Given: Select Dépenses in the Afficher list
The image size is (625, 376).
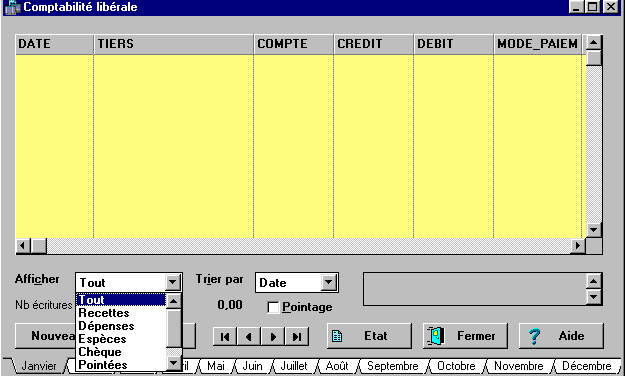Looking at the screenshot, I should (121, 326).
